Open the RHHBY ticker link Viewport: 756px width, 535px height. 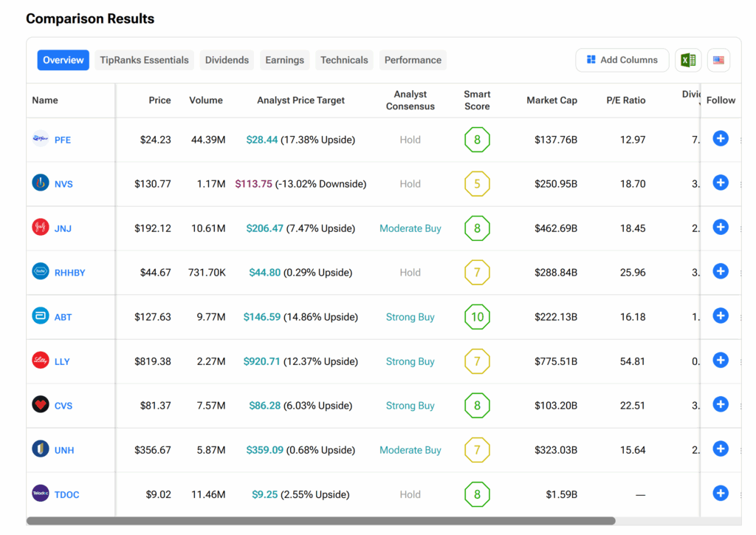(69, 273)
